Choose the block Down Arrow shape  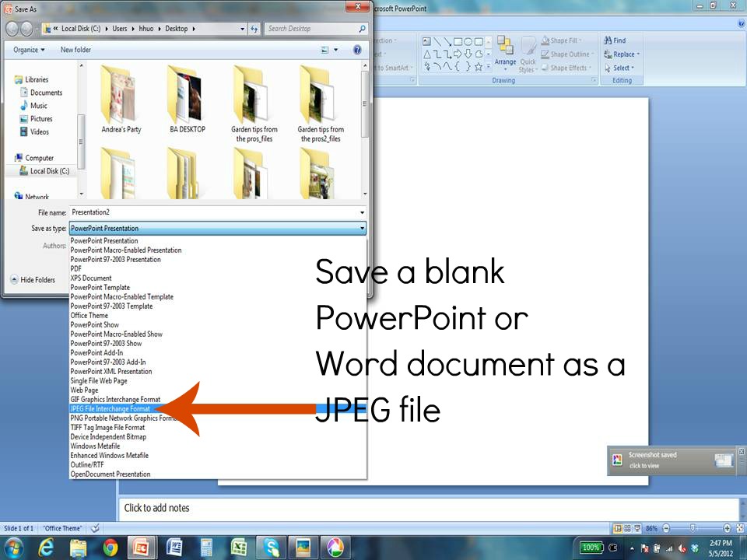468,54
